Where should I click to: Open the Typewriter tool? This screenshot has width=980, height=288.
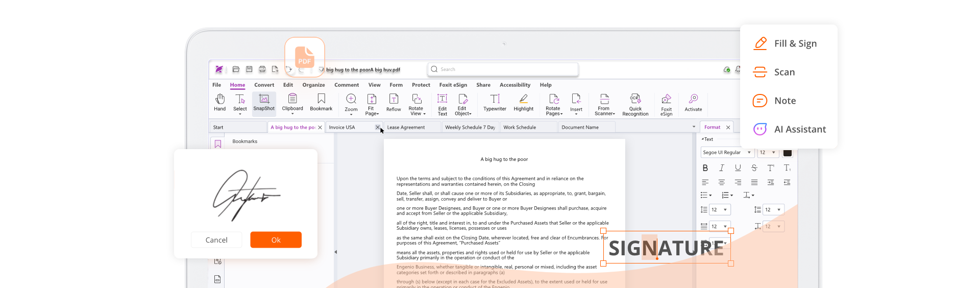point(495,102)
